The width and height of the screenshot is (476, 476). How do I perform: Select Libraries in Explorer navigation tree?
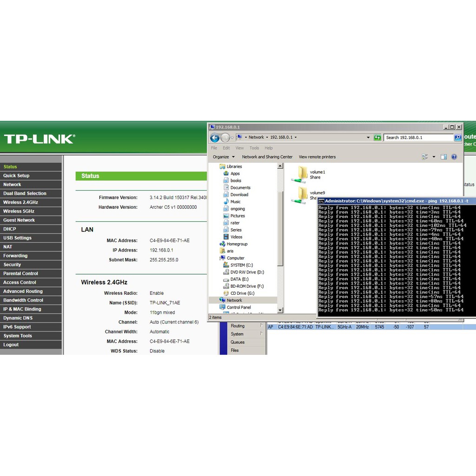point(231,166)
